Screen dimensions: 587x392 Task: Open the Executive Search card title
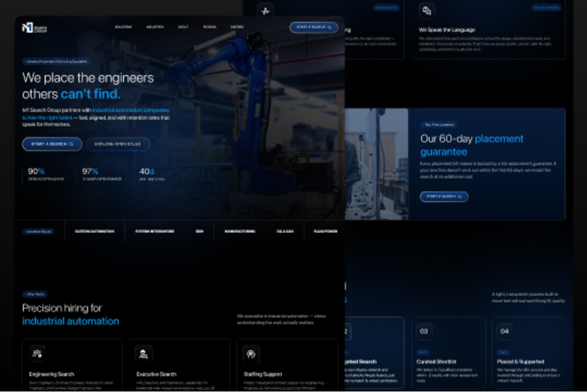click(x=156, y=374)
